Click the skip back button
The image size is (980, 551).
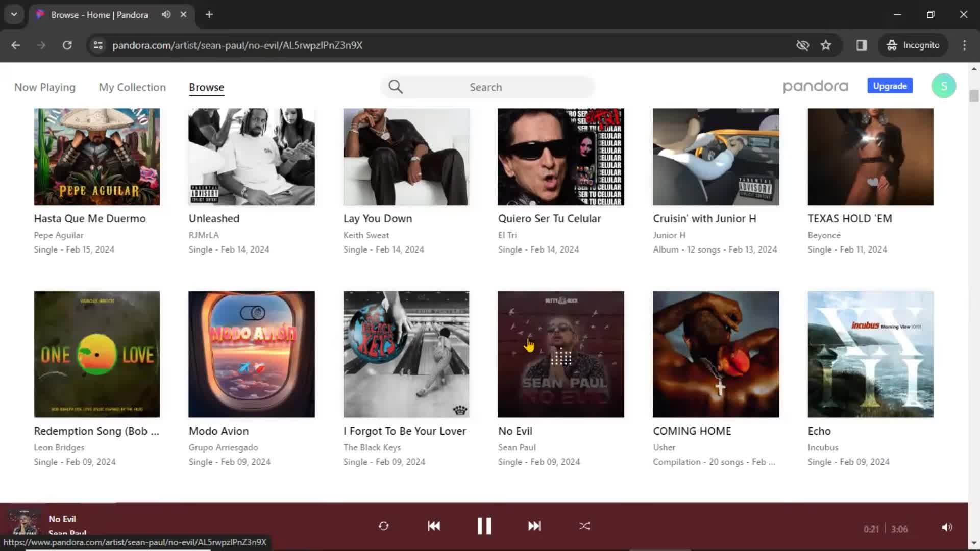433,525
